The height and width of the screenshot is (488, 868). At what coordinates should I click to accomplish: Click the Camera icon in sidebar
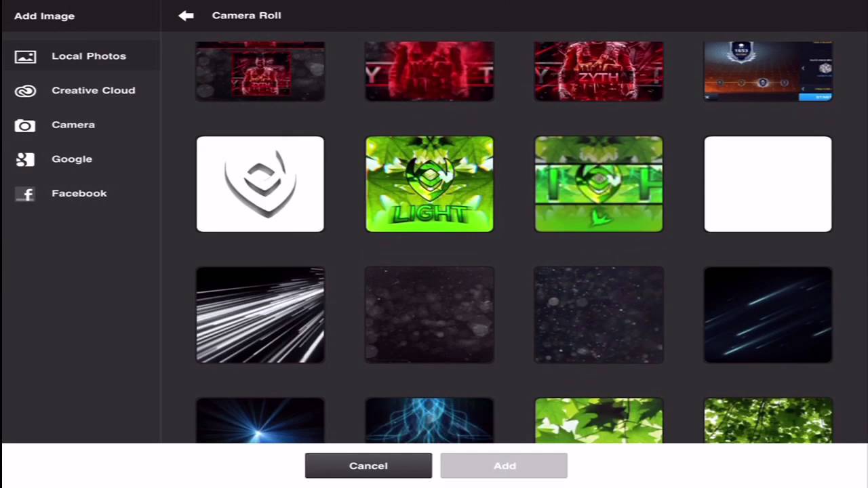[25, 125]
